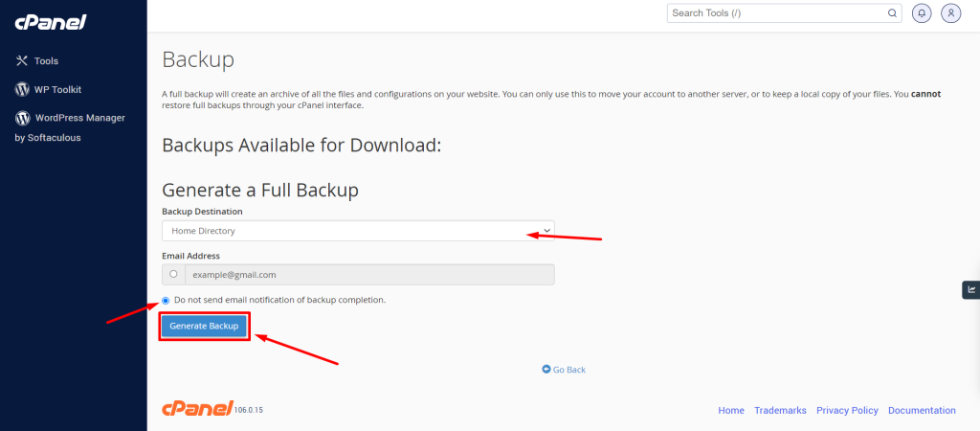Click the WordPress Manager icon
The height and width of the screenshot is (431, 980).
click(23, 118)
